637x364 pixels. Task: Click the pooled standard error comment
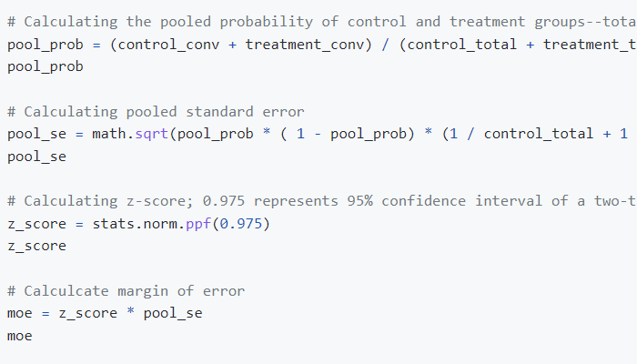tap(156, 112)
